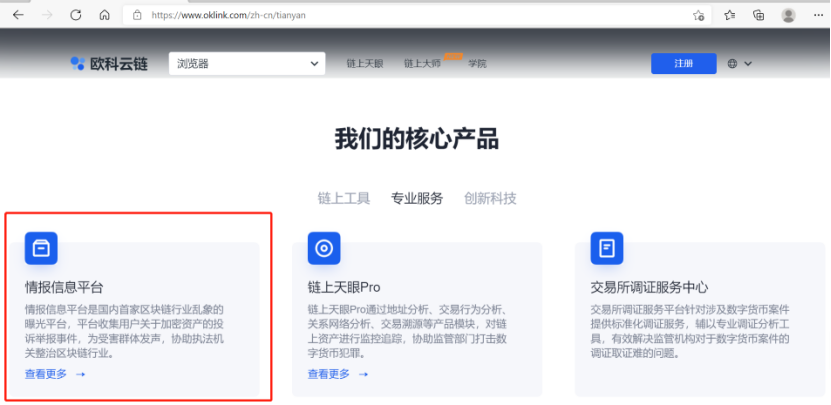Click the 情报信息平台 blue card icon
831x405 pixels.
[41, 247]
